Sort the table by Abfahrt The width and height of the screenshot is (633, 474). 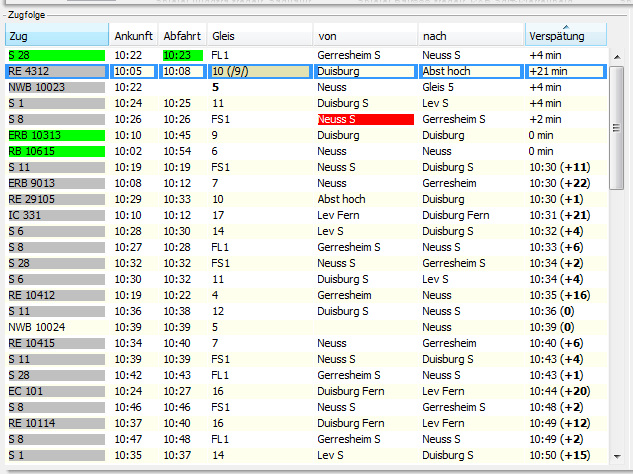pyautogui.click(x=182, y=36)
